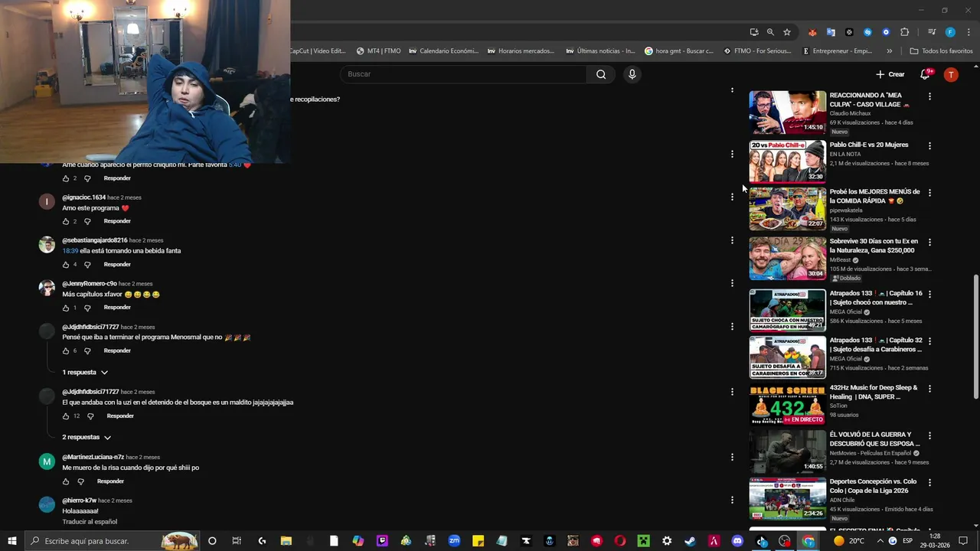Click the zoom magnifier in address bar
Image resolution: width=980 pixels, height=551 pixels.
pos(770,32)
